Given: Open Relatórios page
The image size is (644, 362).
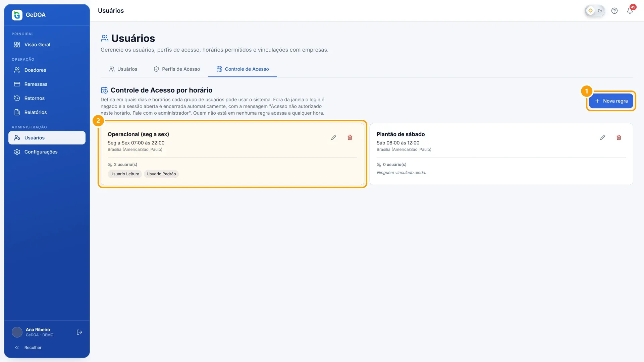Looking at the screenshot, I should (x=47, y=112).
